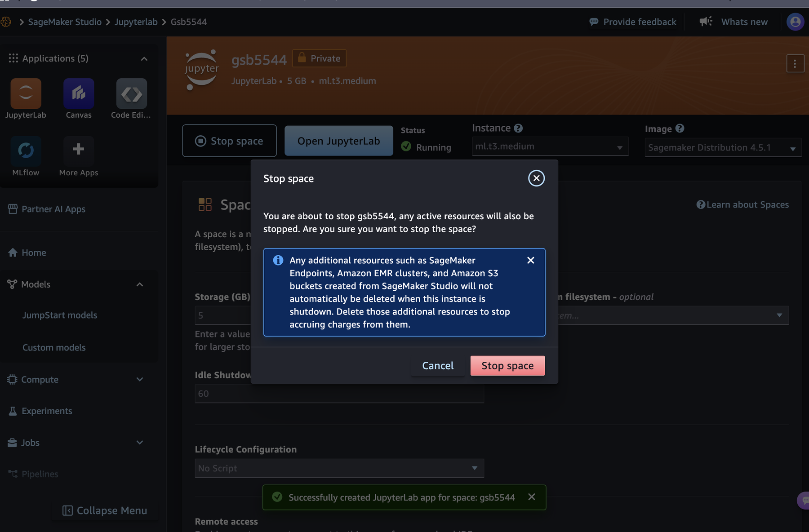Click the Applications grid icon

13,58
